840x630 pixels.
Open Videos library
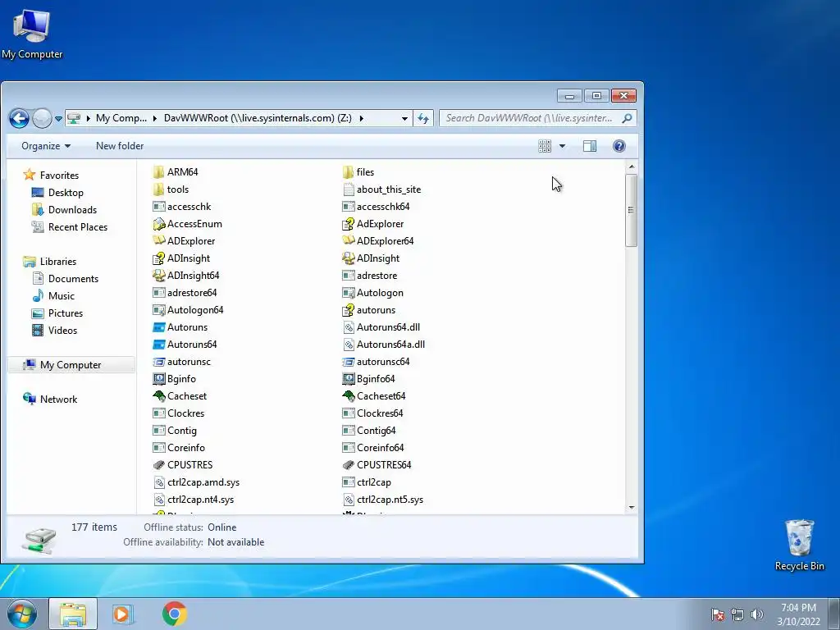[x=62, y=331]
